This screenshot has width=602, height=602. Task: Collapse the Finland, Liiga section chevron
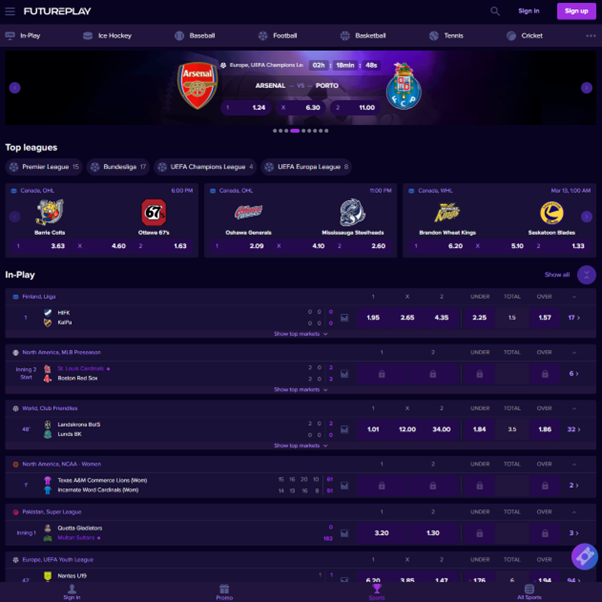pos(574,297)
